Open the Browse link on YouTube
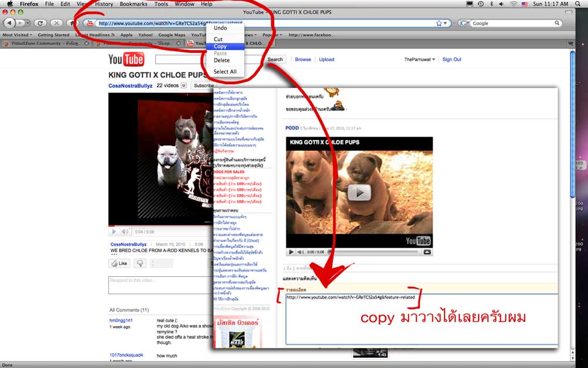Viewport: 588px width, 368px height. (303, 59)
